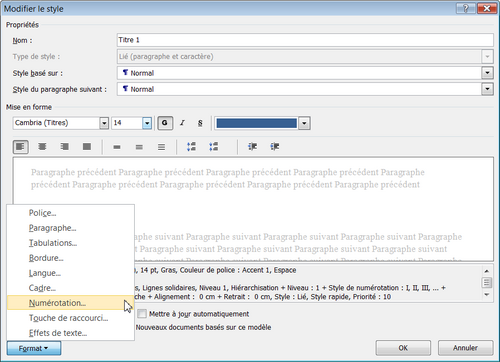Select Numérotation... in the Format menu

(x=70, y=303)
